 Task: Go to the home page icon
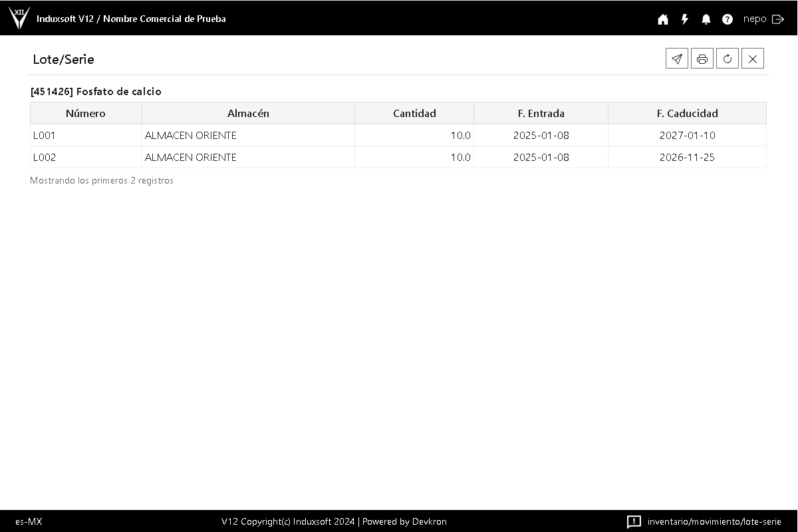click(x=663, y=19)
